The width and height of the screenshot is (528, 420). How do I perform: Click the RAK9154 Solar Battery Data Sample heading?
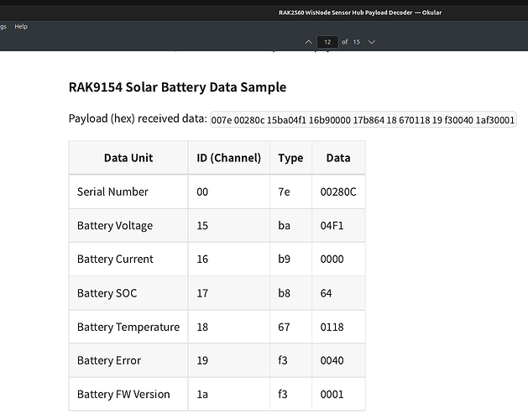[x=177, y=87]
